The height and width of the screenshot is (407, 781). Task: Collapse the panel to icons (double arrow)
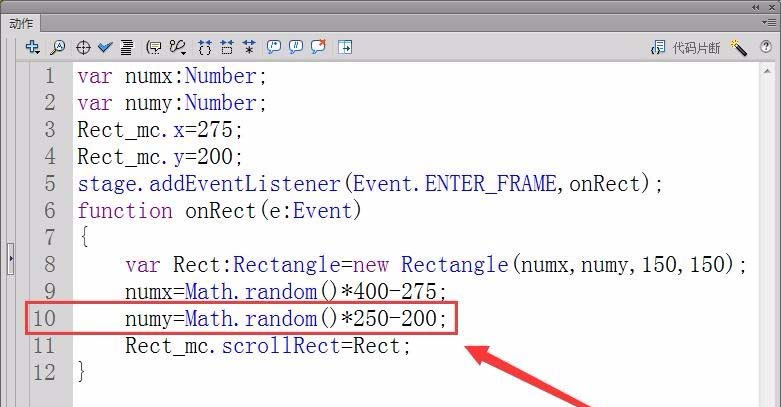pyautogui.click(x=756, y=7)
